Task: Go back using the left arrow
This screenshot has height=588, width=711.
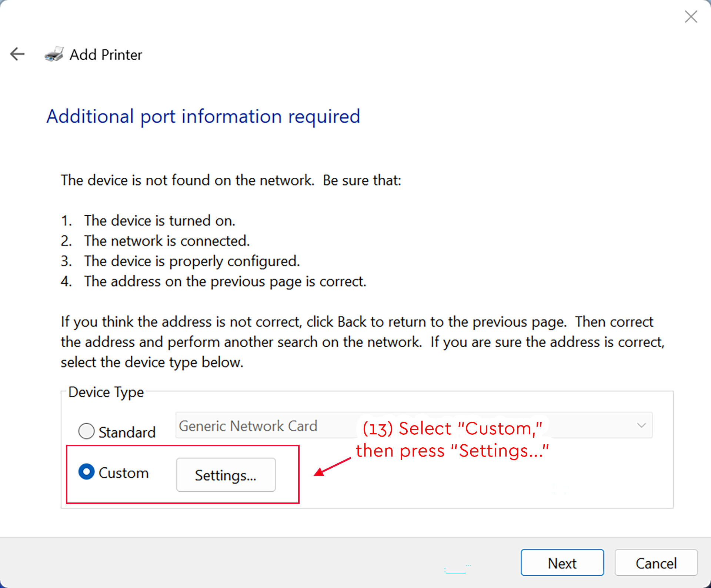Action: coord(17,54)
